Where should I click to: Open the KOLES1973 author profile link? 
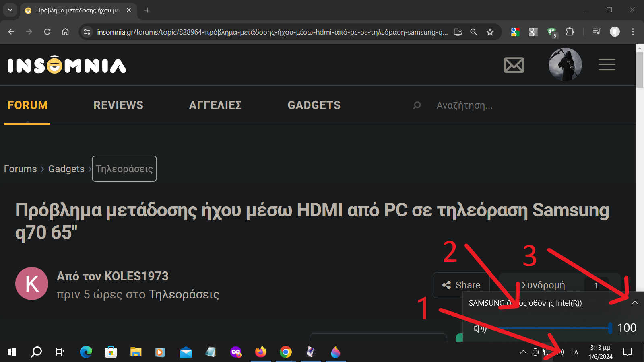[x=136, y=276]
